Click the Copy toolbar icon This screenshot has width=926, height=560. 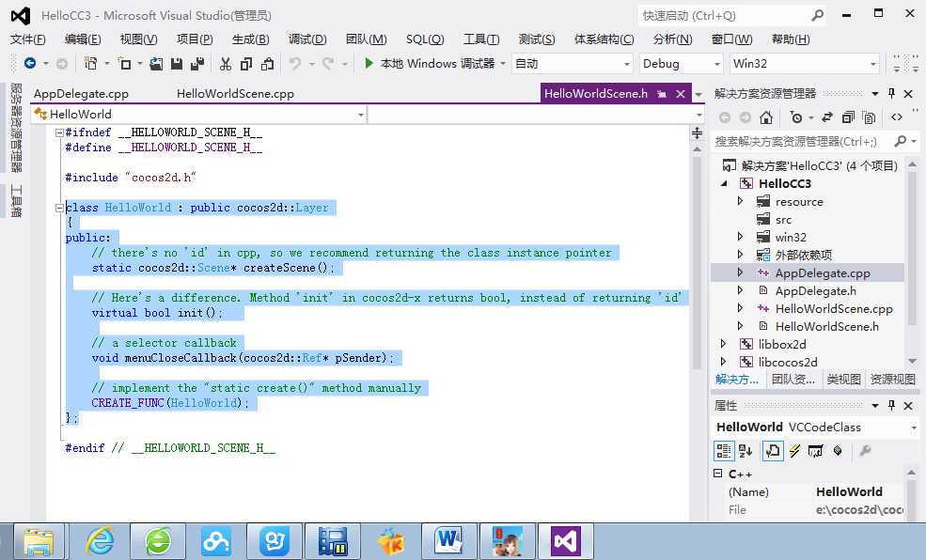(x=246, y=63)
